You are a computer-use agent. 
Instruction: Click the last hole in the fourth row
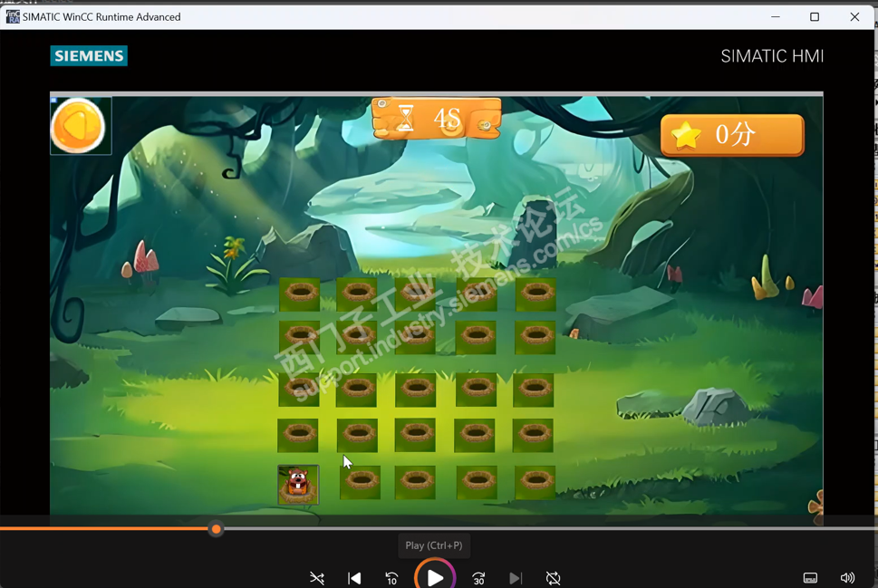click(x=533, y=436)
